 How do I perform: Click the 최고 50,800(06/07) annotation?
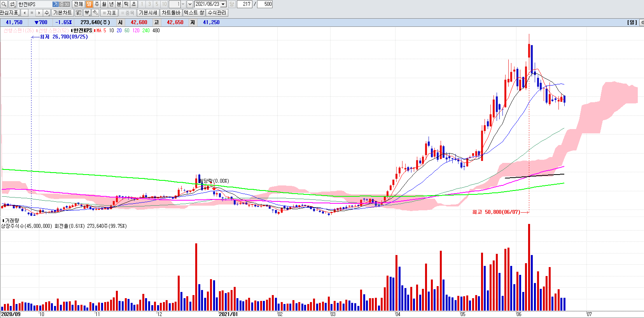pyautogui.click(x=496, y=212)
